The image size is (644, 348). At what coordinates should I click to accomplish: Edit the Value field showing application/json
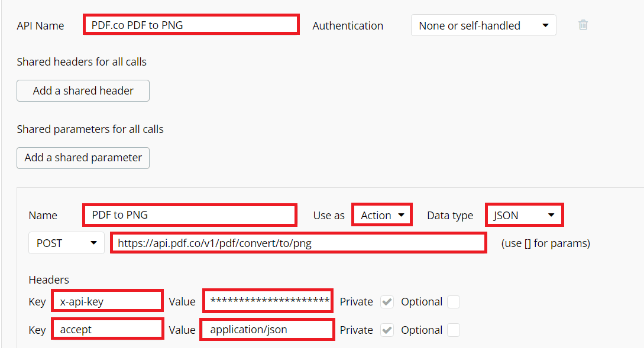tap(267, 330)
